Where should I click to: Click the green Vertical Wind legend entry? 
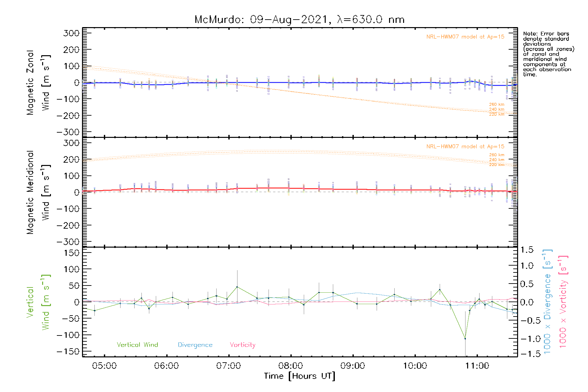(x=137, y=345)
